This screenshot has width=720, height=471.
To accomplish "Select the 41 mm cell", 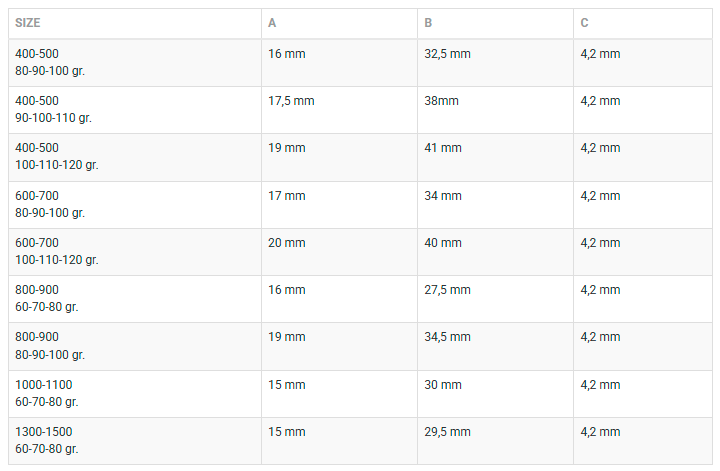I will point(443,148).
